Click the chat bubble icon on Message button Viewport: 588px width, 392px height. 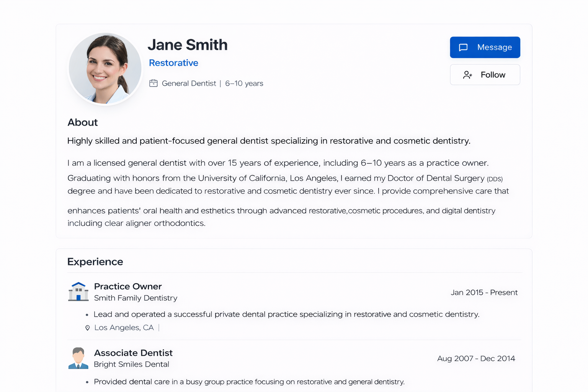point(463,47)
